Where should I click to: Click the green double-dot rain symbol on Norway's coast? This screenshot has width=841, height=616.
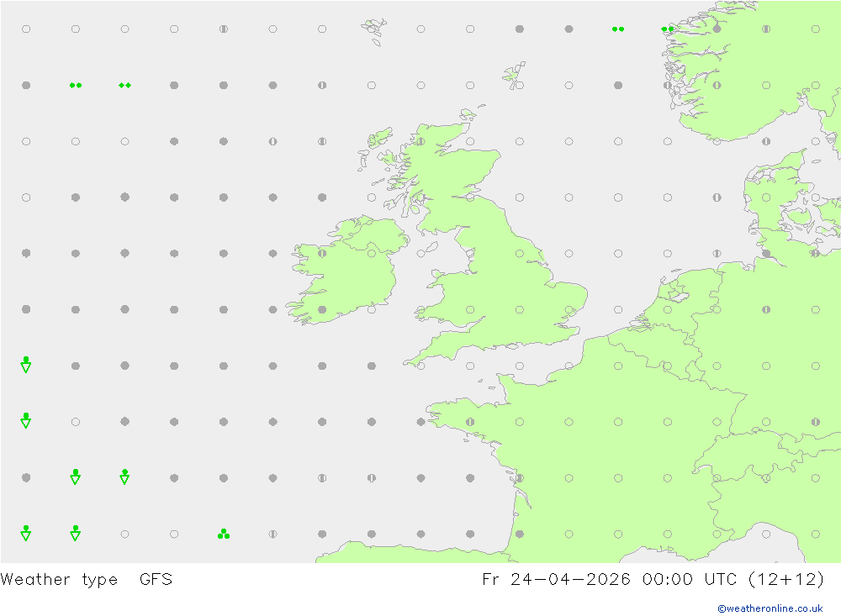coord(667,29)
